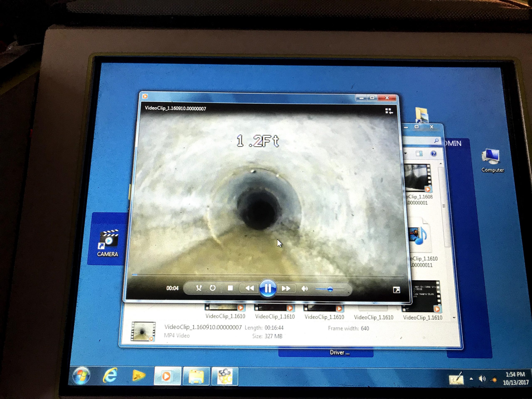Click Explorer scrollbar up arrow
Screen dimensions: 532x399
[x=441, y=164]
